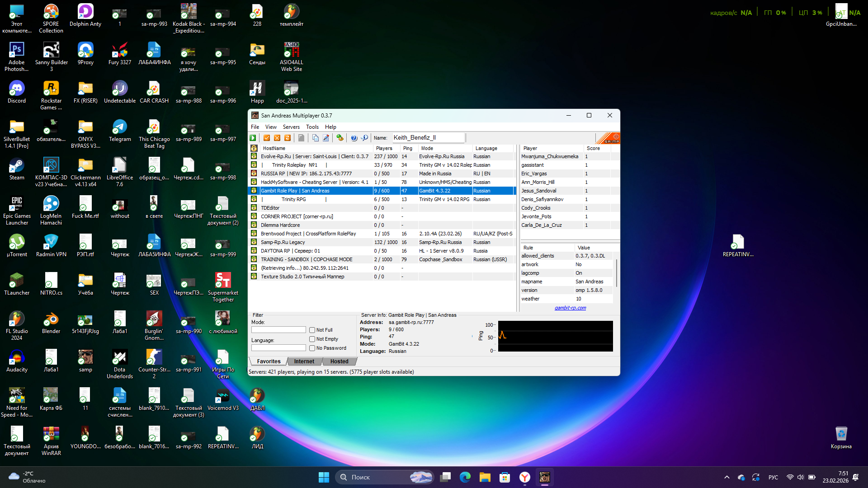868x488 pixels.
Task: Click the orange Add Server checkmark icon
Action: [x=267, y=138]
